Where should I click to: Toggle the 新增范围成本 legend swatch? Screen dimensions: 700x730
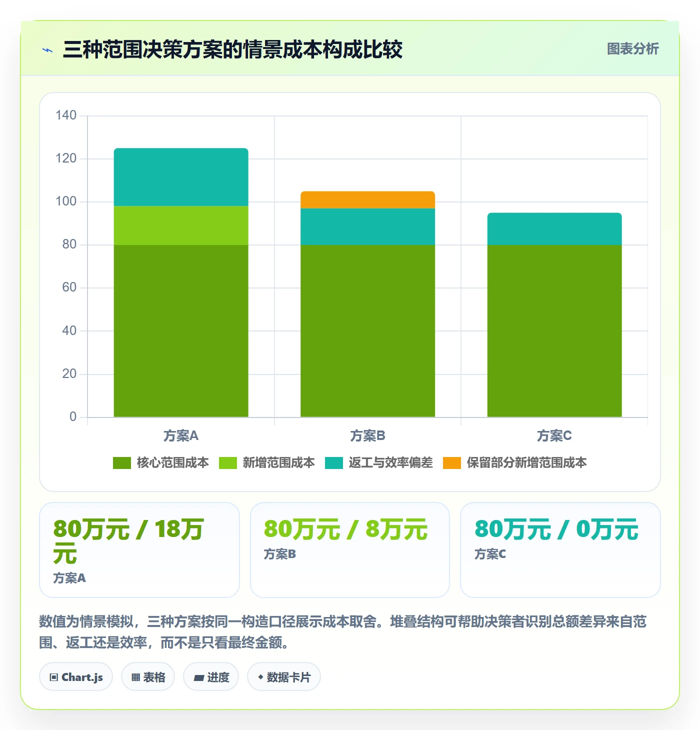[x=228, y=463]
